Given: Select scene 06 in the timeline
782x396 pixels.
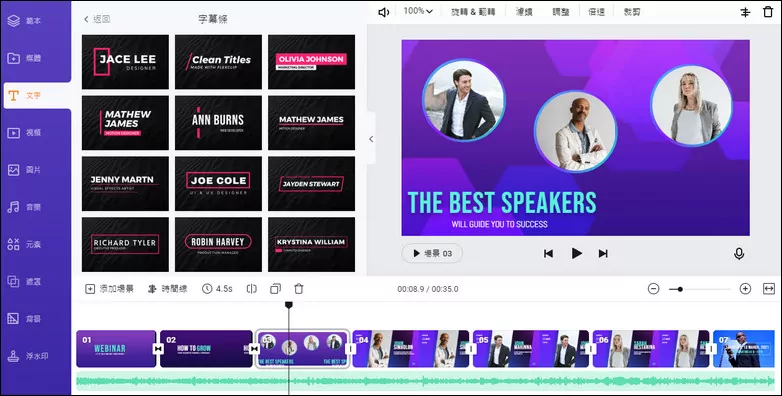Looking at the screenshot, I should 651,349.
